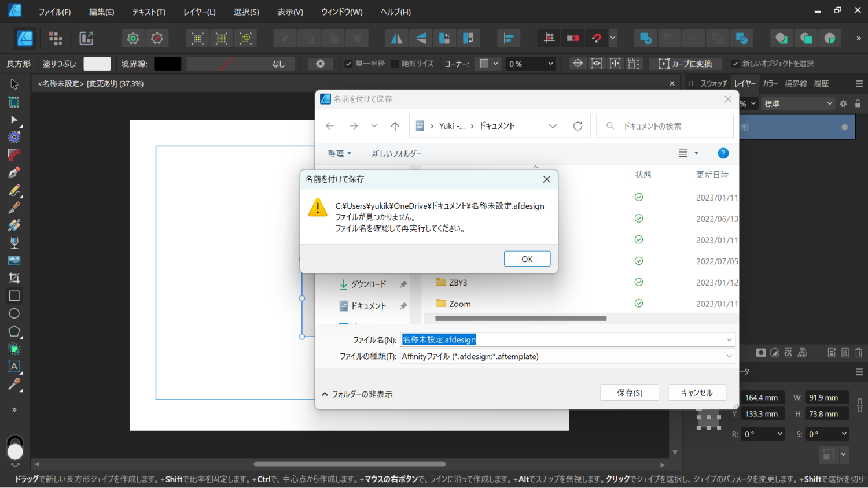Select the Move tool

click(x=14, y=84)
